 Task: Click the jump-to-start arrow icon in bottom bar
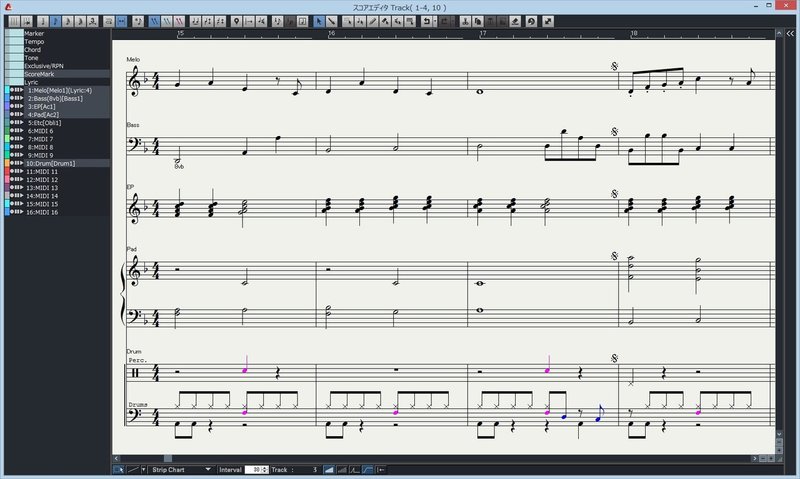tap(381, 470)
